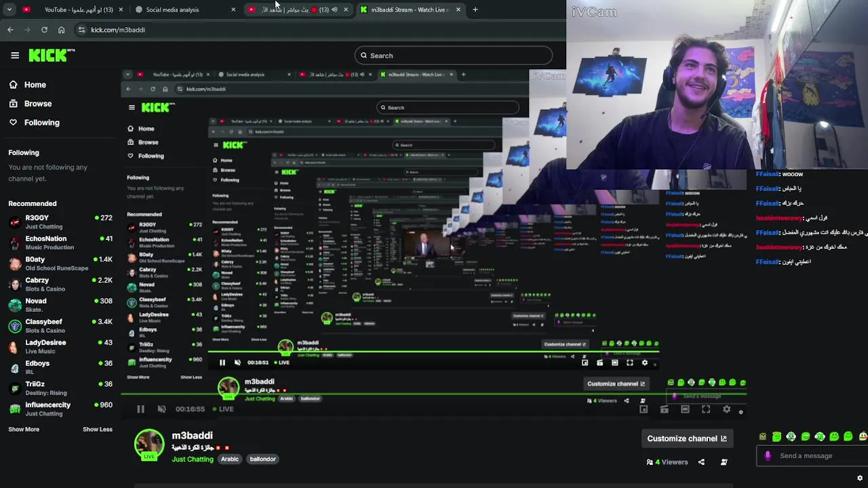Click the iVCam webcam overlay
This screenshot has width=868, height=488.
(717, 85)
